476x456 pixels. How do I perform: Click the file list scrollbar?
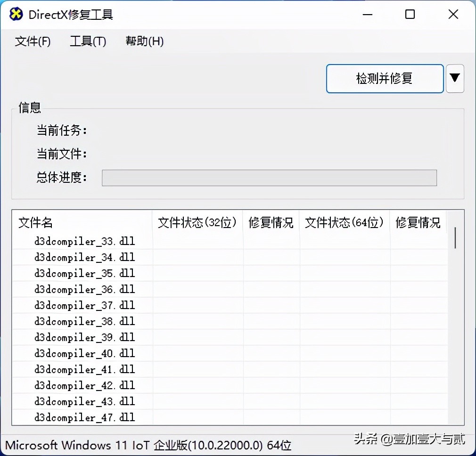454,238
